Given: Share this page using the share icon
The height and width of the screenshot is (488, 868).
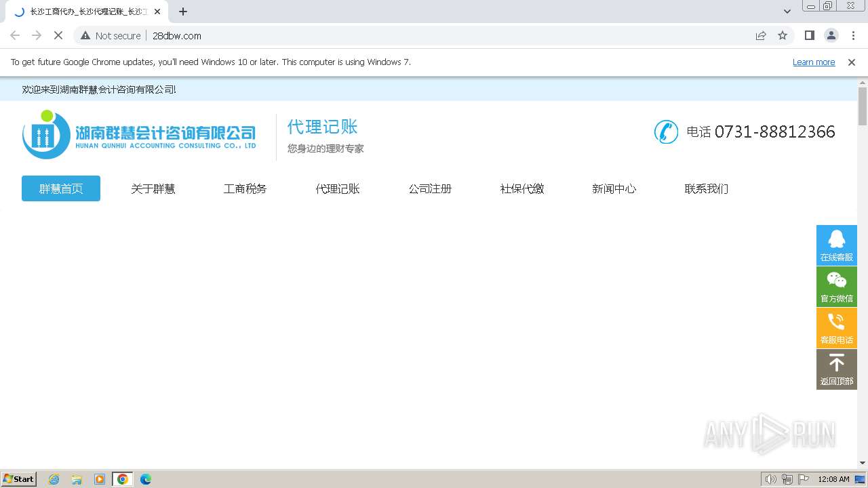Looking at the screenshot, I should click(x=761, y=35).
